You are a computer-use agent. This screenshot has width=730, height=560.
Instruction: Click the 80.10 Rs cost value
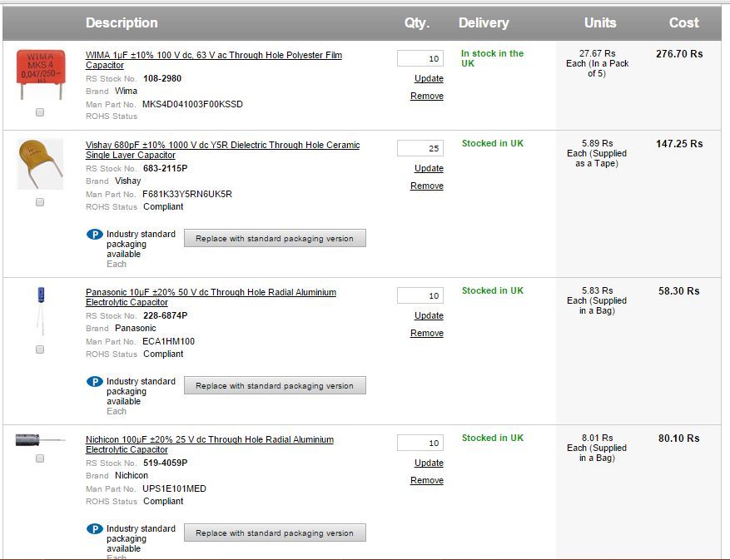click(678, 438)
